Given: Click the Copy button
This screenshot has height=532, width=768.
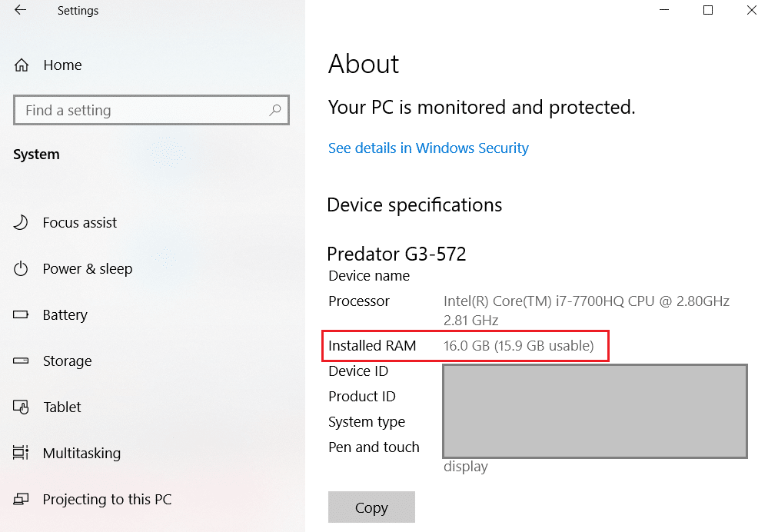Looking at the screenshot, I should (371, 507).
